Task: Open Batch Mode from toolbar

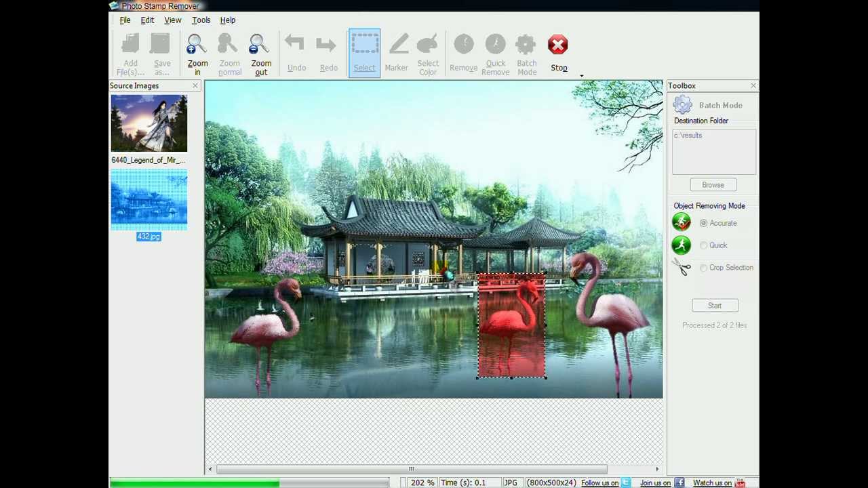Action: point(526,45)
